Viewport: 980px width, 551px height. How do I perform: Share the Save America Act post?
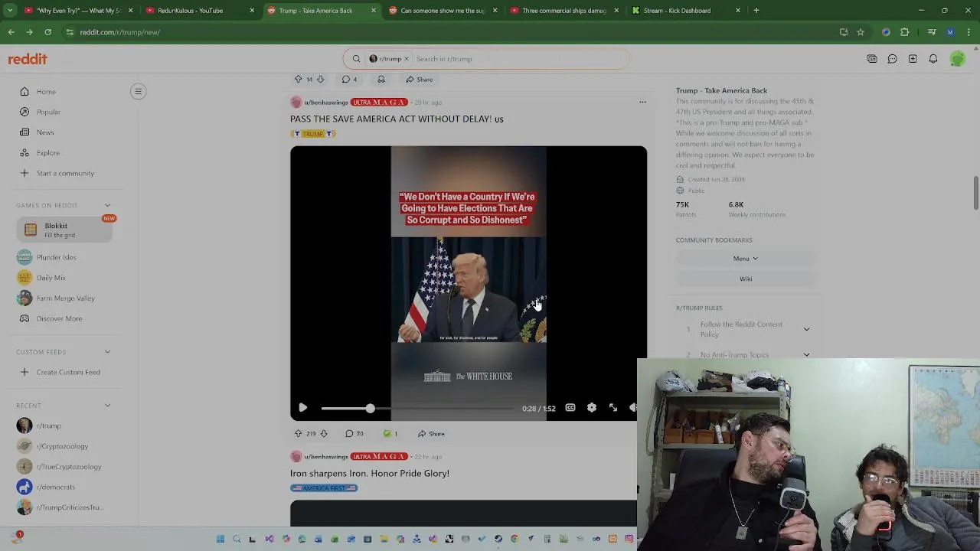pyautogui.click(x=431, y=434)
